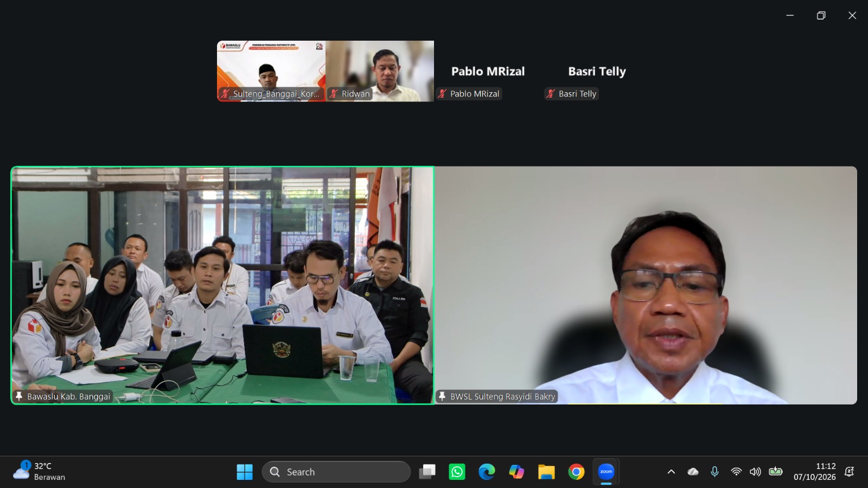
Task: Select Ridwan's video thumbnail
Action: click(380, 71)
